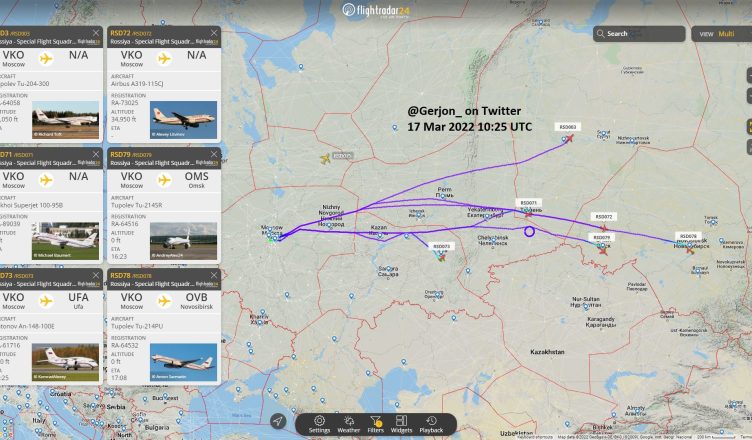Viewport: 752px width, 440px height.
Task: Select the RSD003 aircraft icon on map
Action: (x=569, y=138)
